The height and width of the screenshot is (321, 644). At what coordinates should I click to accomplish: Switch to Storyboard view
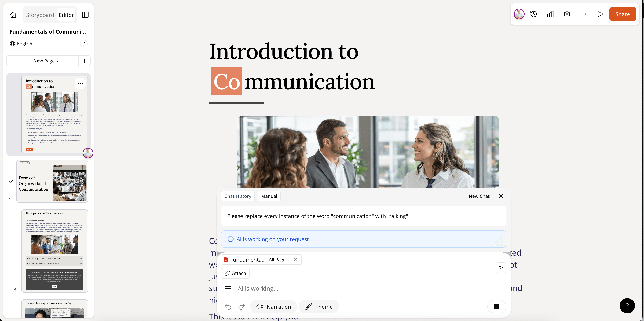pyautogui.click(x=40, y=15)
